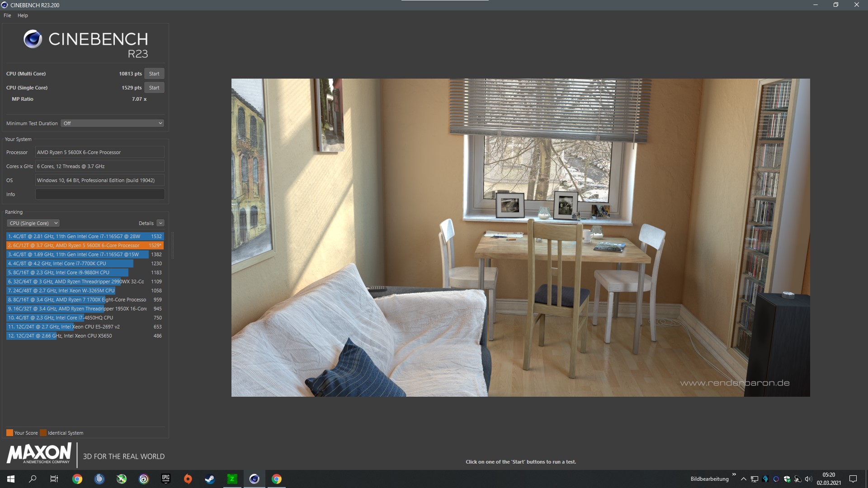
Task: Click the Windows Security tray icon
Action: pyautogui.click(x=787, y=479)
